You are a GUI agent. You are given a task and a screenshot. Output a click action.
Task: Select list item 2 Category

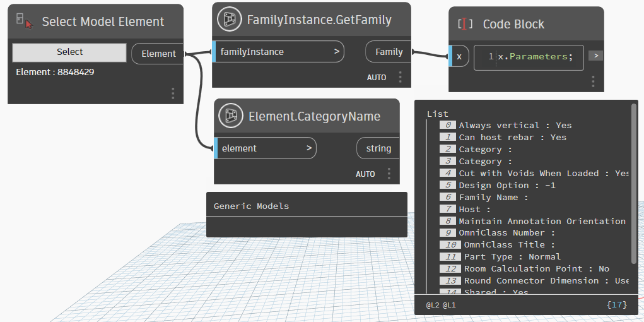476,149
